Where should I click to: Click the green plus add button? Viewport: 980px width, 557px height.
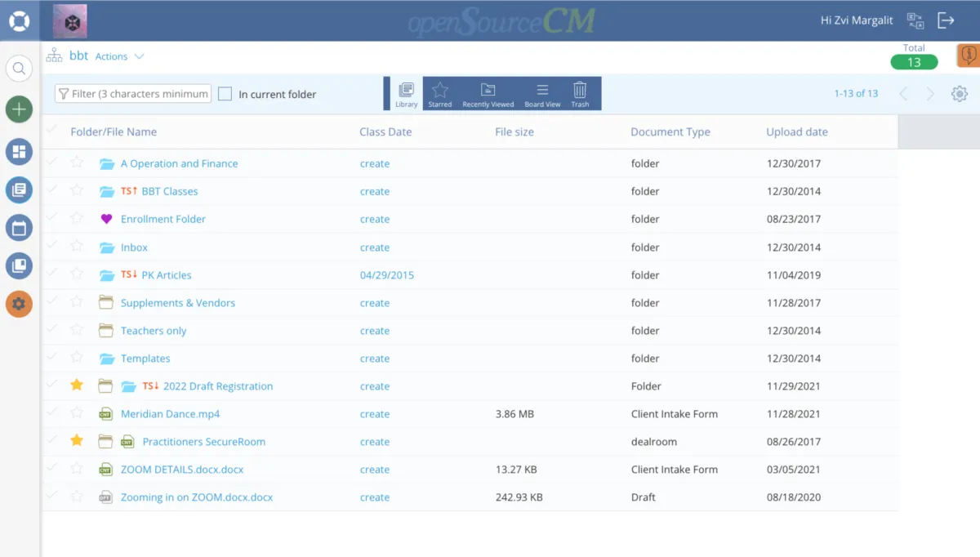pos(19,109)
